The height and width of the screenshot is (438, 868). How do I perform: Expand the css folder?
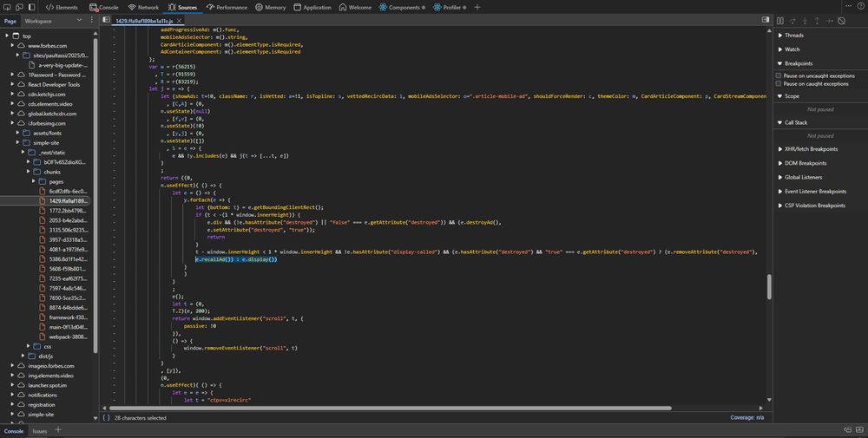(29, 347)
